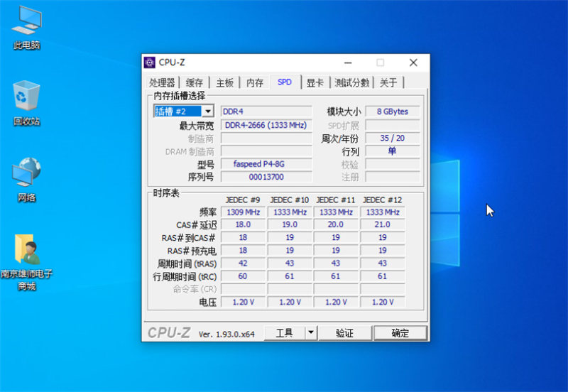Viewport: 568px width, 392px height.
Task: Switch to the 处理器 tab
Action: point(162,82)
